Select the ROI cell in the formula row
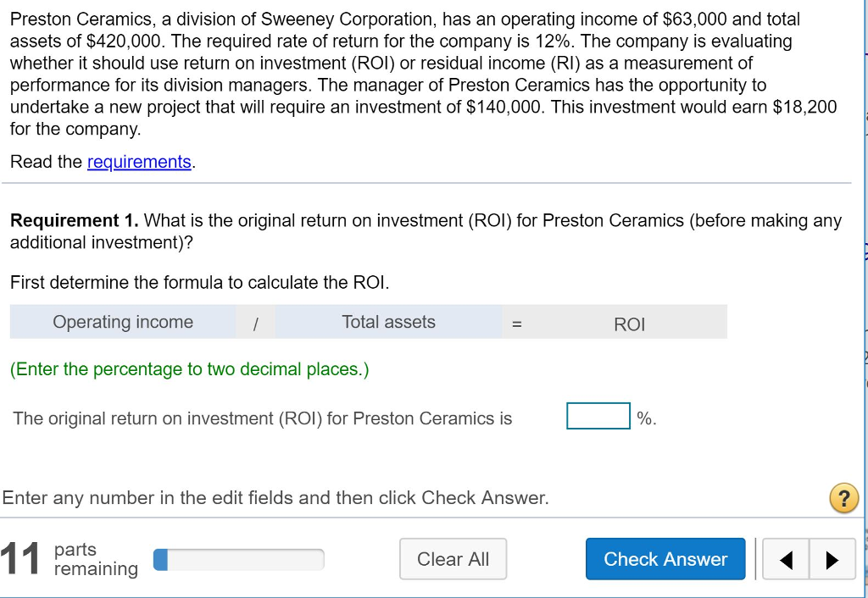Screen dimensions: 868x598 (x=631, y=324)
